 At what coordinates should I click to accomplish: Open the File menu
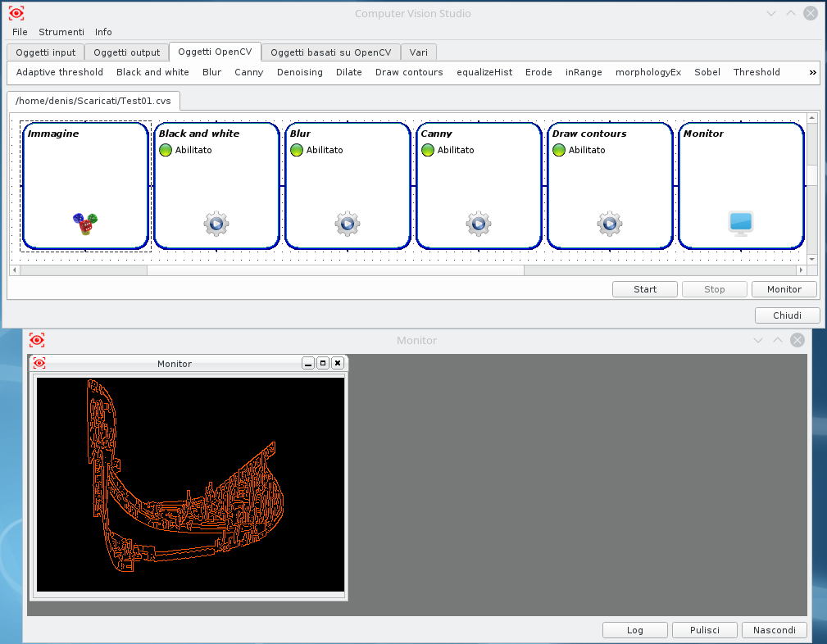[20, 32]
